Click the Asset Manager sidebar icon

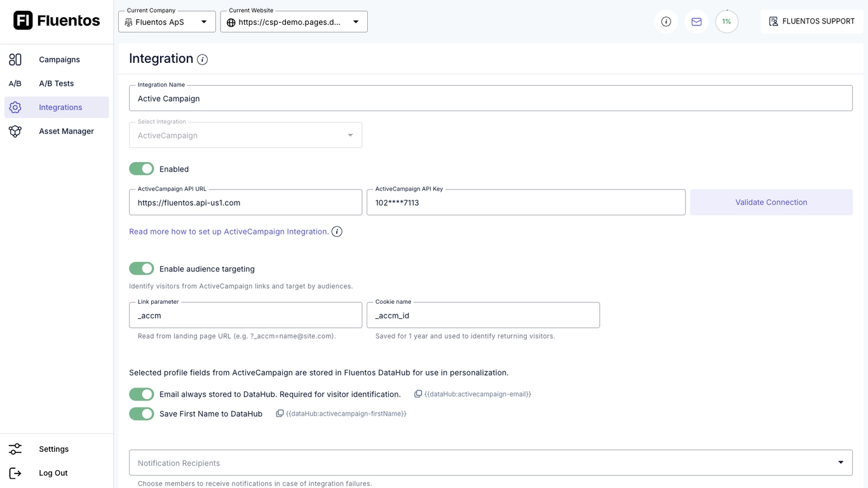click(x=15, y=131)
